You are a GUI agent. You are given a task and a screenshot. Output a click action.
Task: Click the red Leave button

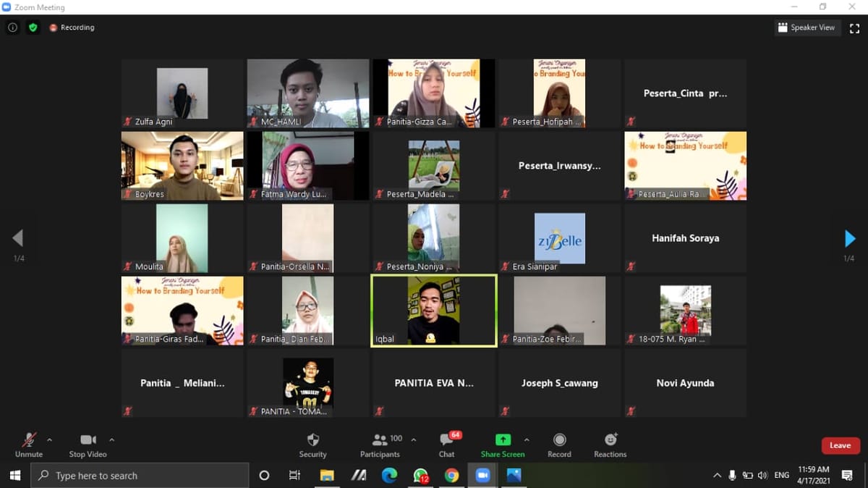click(840, 445)
